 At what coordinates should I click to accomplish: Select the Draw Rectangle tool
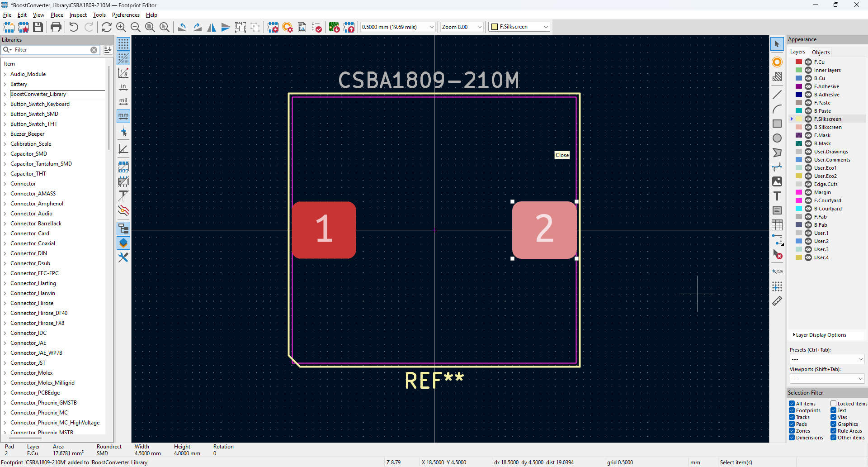[x=777, y=124]
